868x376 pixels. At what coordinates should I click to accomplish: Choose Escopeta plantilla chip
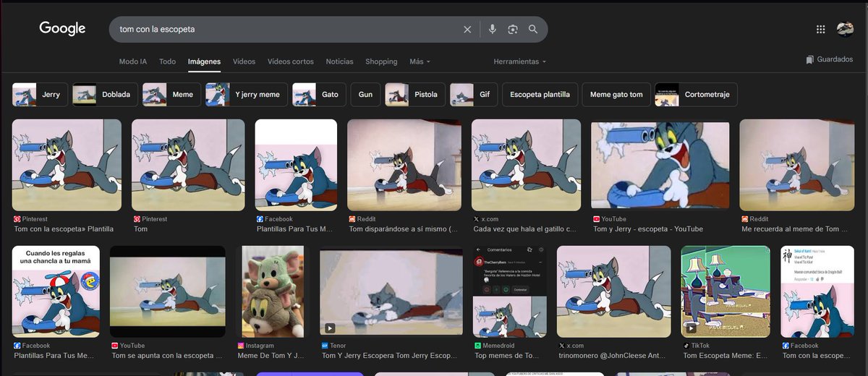coord(540,95)
